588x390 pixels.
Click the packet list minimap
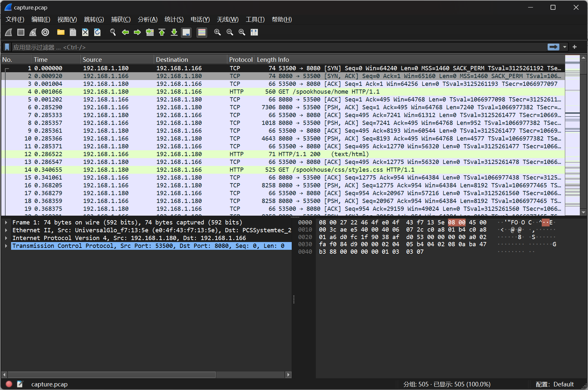tap(572, 135)
